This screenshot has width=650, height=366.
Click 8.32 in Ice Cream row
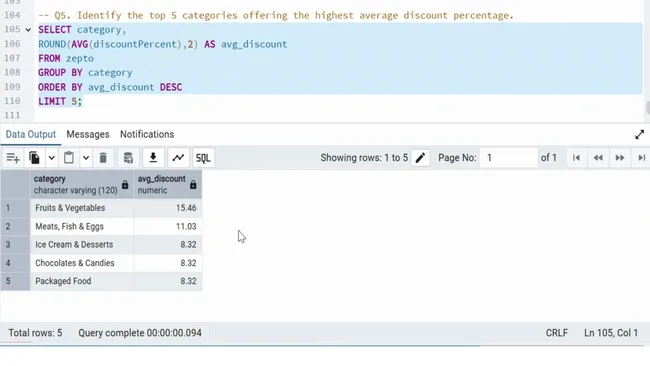point(168,245)
